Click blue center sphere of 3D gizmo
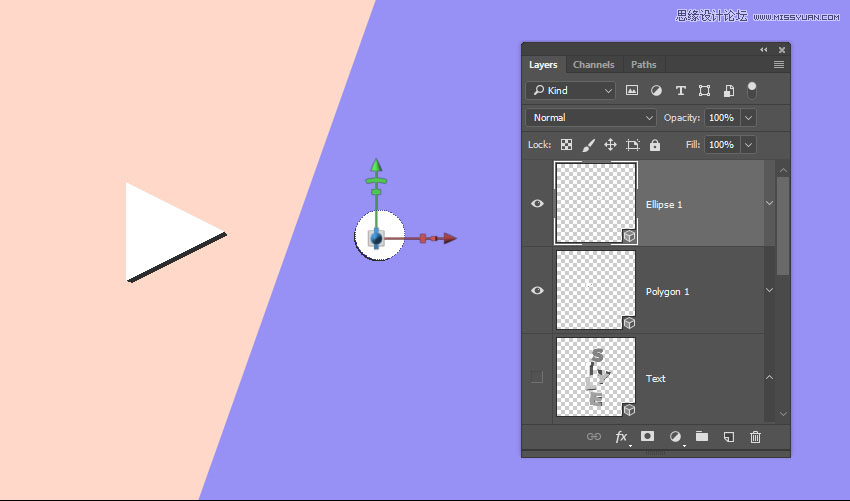850x501 pixels. 376,238
